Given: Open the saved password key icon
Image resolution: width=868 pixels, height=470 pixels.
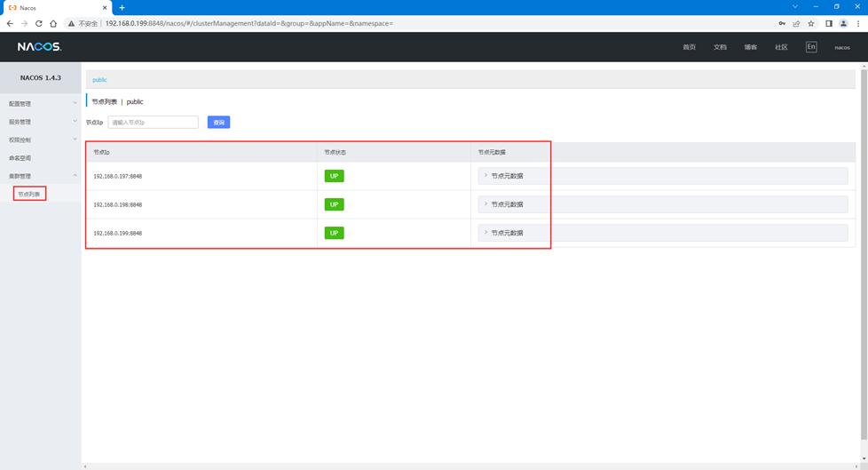Looking at the screenshot, I should (x=782, y=23).
